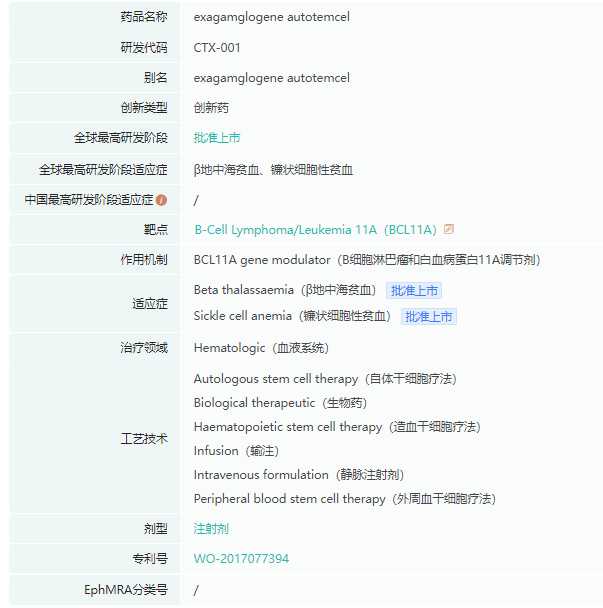603x608 pixels.
Task: Click Autologous stem cell therapy entry
Action: (325, 379)
